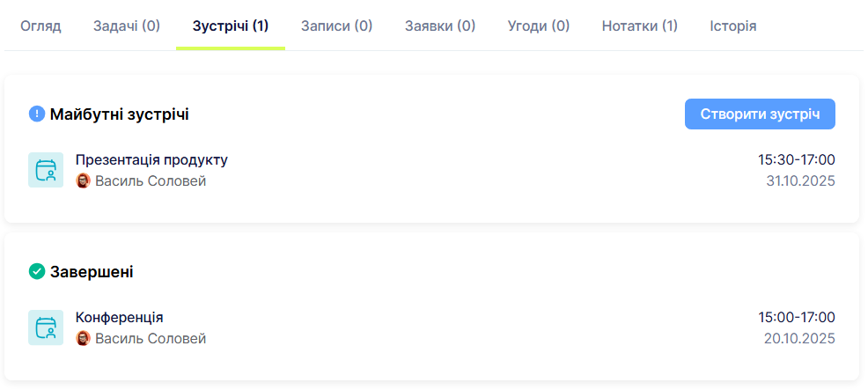The image size is (868, 390).
Task: Open the Огляд tab
Action: coord(40,26)
